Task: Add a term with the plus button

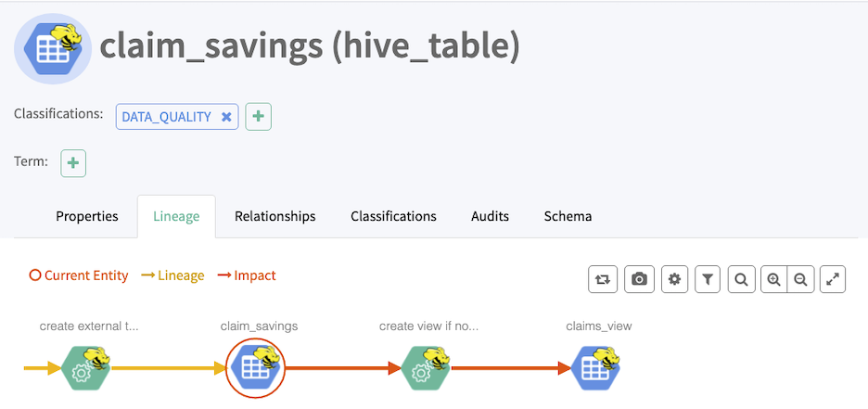Action: point(73,162)
